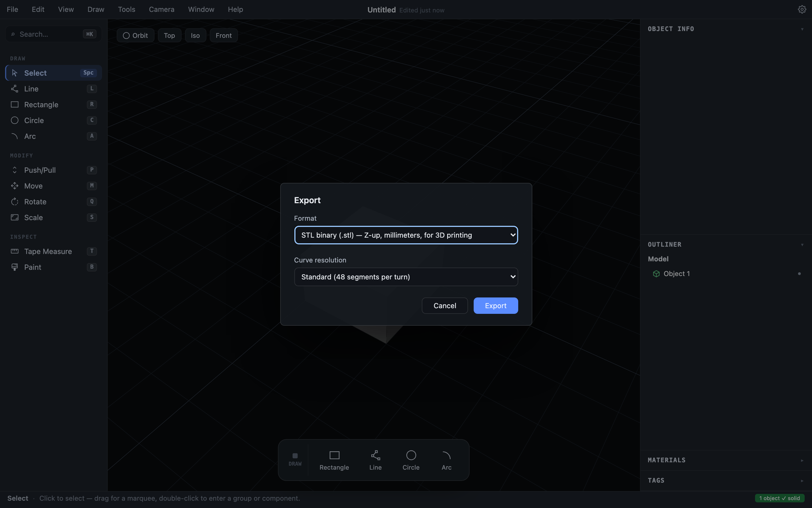This screenshot has width=812, height=508.
Task: Open the Edit menu
Action: [x=38, y=9]
